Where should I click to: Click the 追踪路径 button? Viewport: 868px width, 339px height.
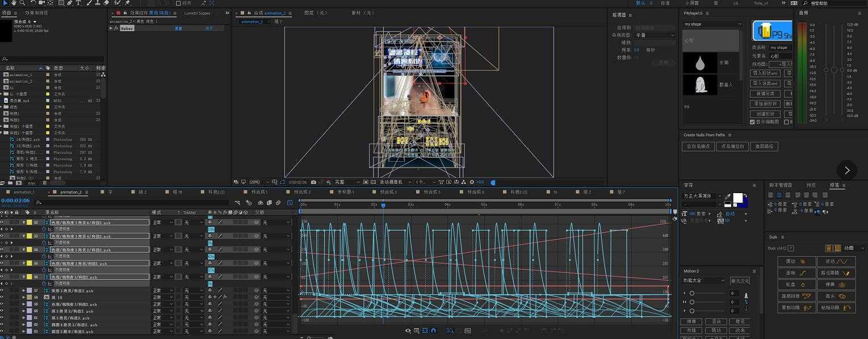pyautogui.click(x=764, y=147)
